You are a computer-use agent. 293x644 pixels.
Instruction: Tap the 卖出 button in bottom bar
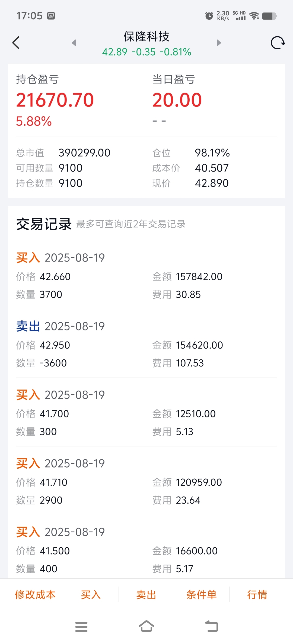146,595
